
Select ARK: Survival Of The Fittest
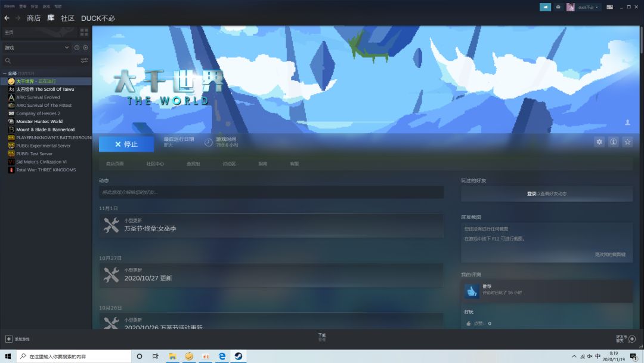tap(46, 105)
